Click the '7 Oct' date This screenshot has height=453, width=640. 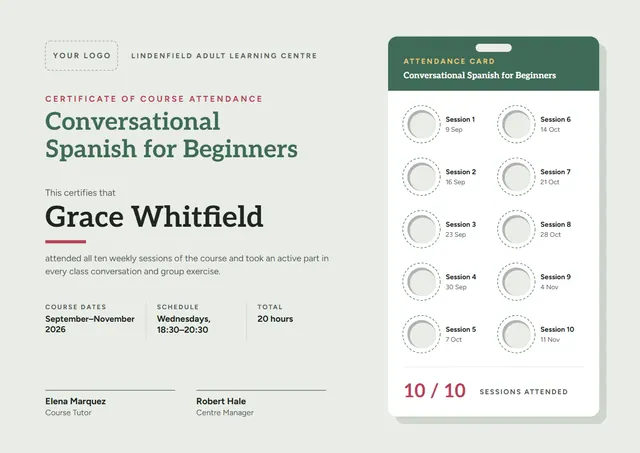(x=453, y=340)
